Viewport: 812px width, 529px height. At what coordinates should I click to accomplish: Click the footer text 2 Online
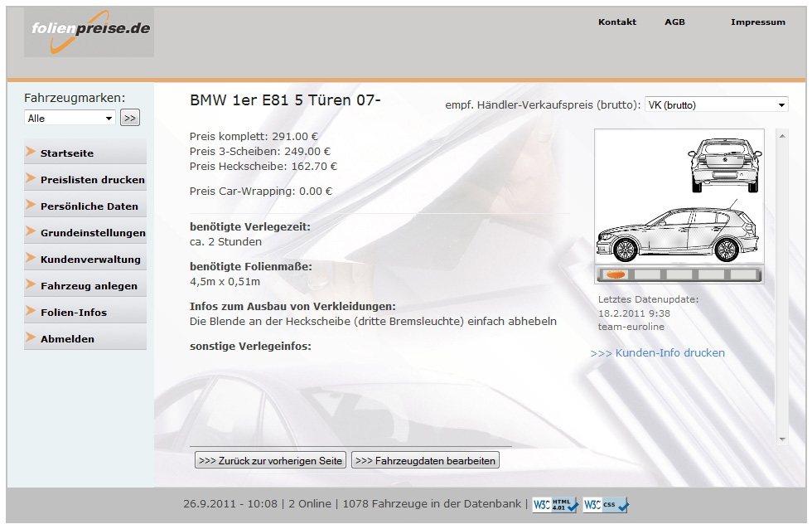coord(310,503)
